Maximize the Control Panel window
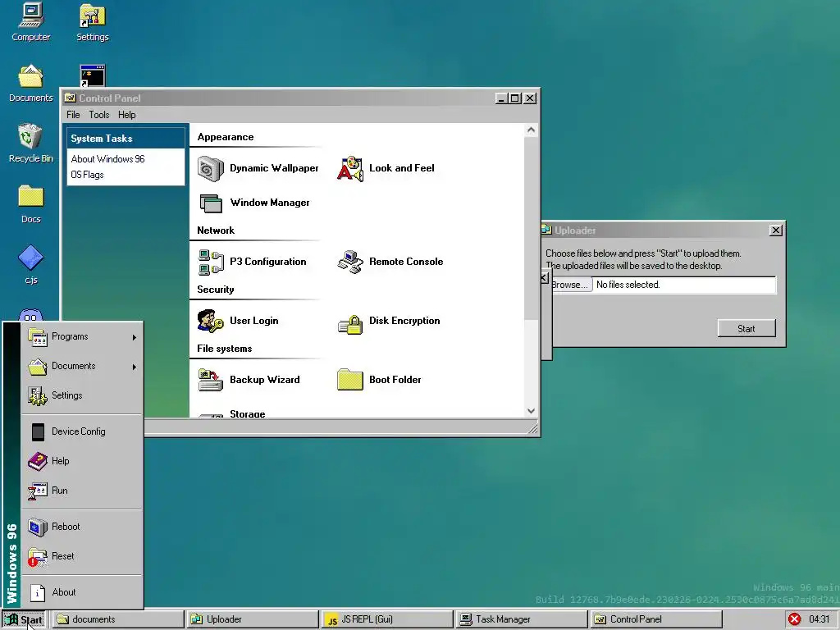The height and width of the screenshot is (630, 840). tap(515, 98)
